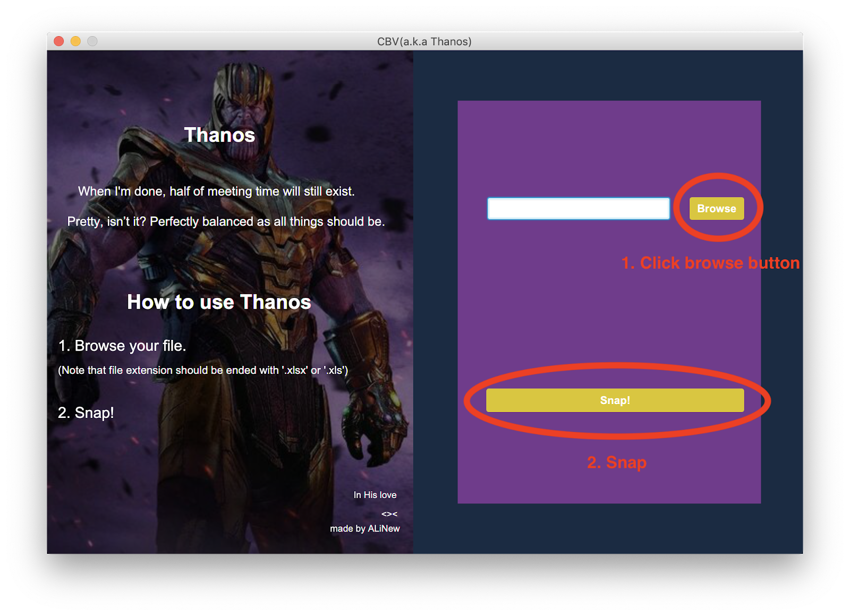Select the 'How to use Thanos' heading

click(219, 302)
